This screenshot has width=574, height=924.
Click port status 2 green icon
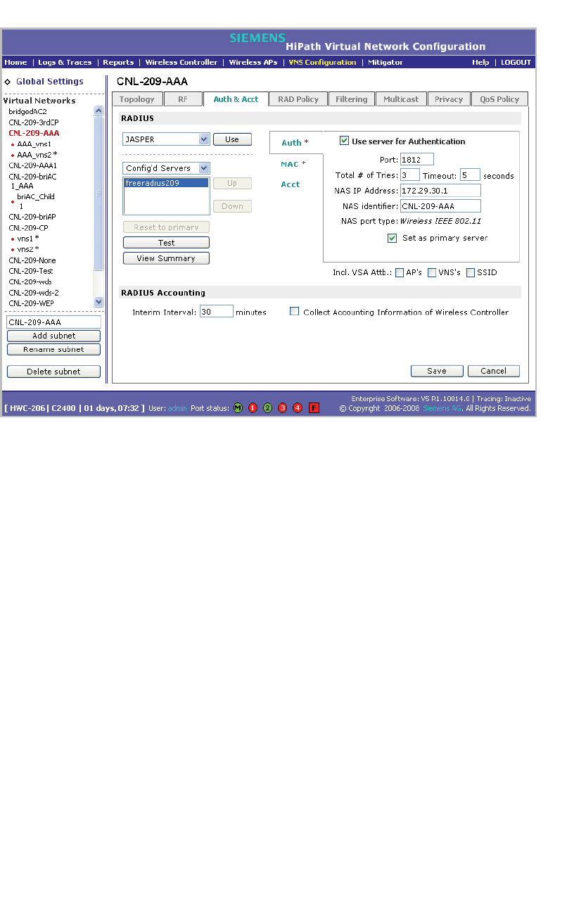[x=268, y=408]
